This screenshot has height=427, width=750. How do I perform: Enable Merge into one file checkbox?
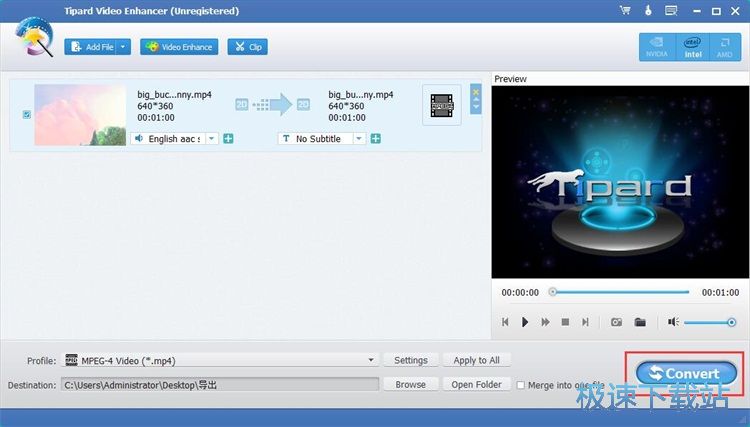tap(520, 385)
